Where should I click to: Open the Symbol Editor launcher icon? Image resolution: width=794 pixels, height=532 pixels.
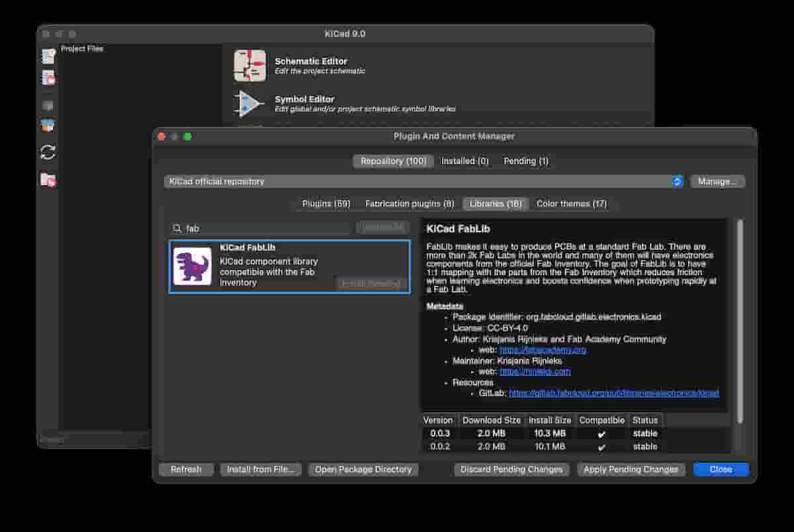(250, 104)
